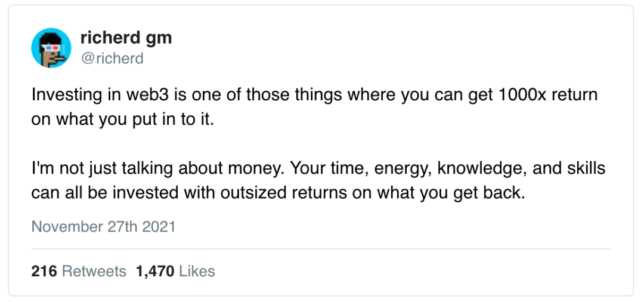This screenshot has width=644, height=302.
Task: Open the richerd gm display name
Action: 126,38
